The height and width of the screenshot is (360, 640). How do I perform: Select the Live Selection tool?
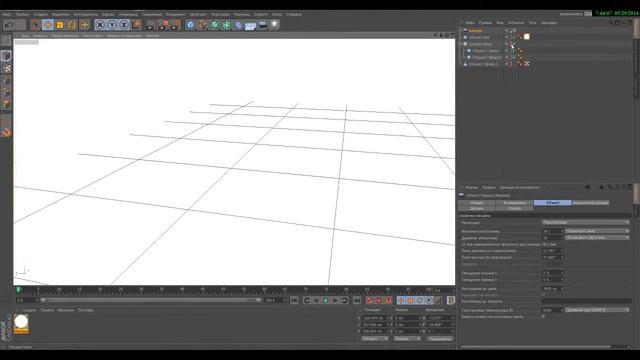coord(35,25)
